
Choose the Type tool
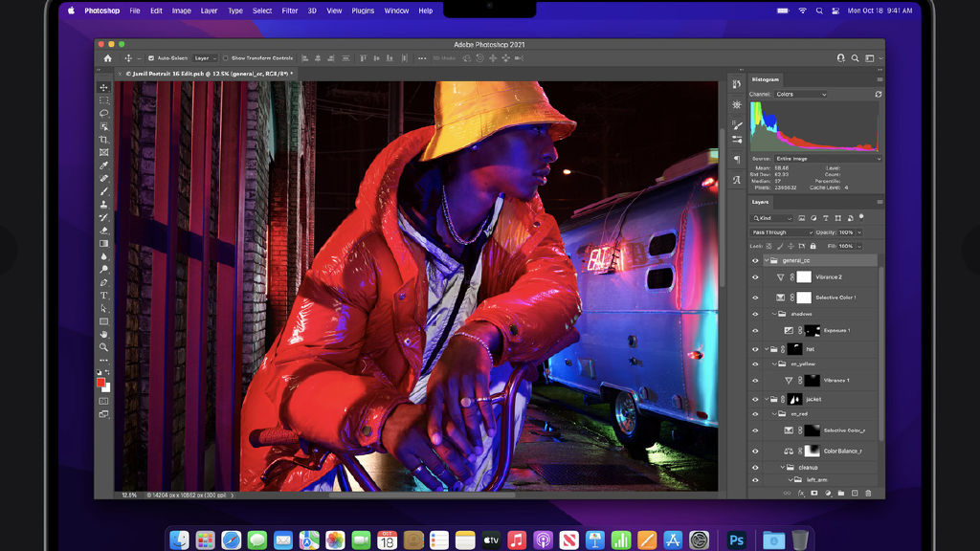[x=104, y=296]
